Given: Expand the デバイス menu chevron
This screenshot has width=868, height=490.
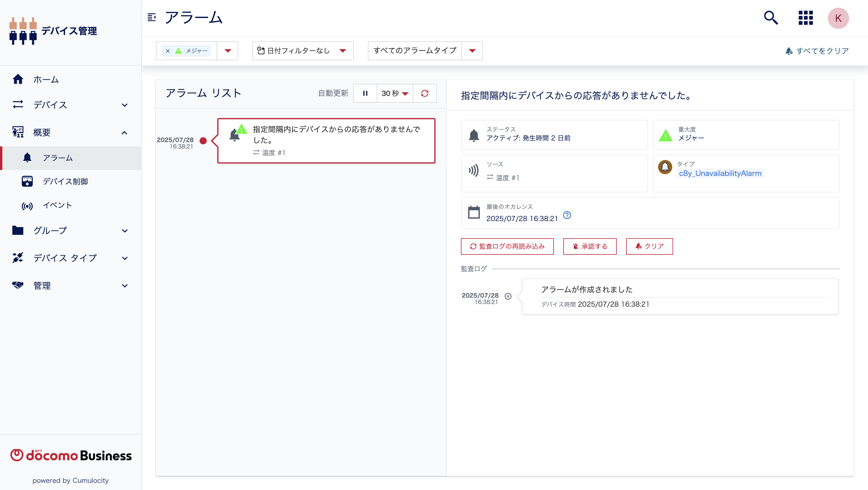Looking at the screenshot, I should click(125, 105).
